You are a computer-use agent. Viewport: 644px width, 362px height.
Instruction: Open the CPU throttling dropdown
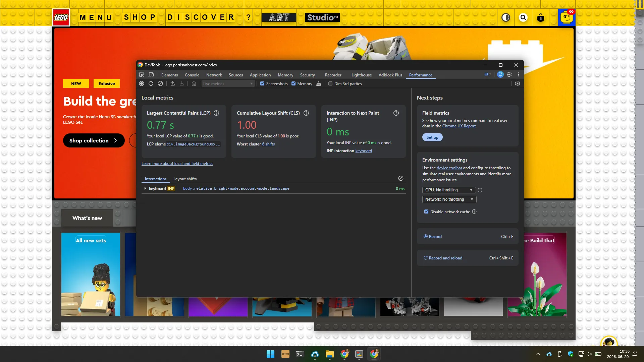coord(449,190)
